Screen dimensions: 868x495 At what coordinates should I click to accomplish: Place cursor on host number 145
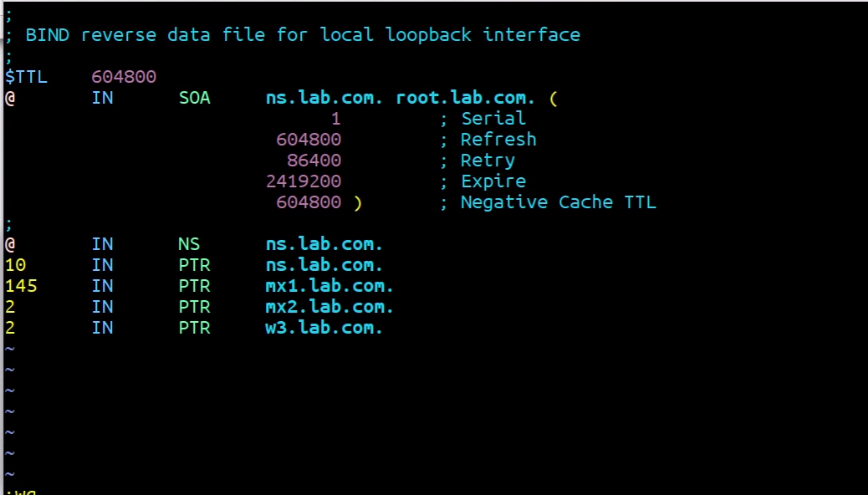(21, 286)
